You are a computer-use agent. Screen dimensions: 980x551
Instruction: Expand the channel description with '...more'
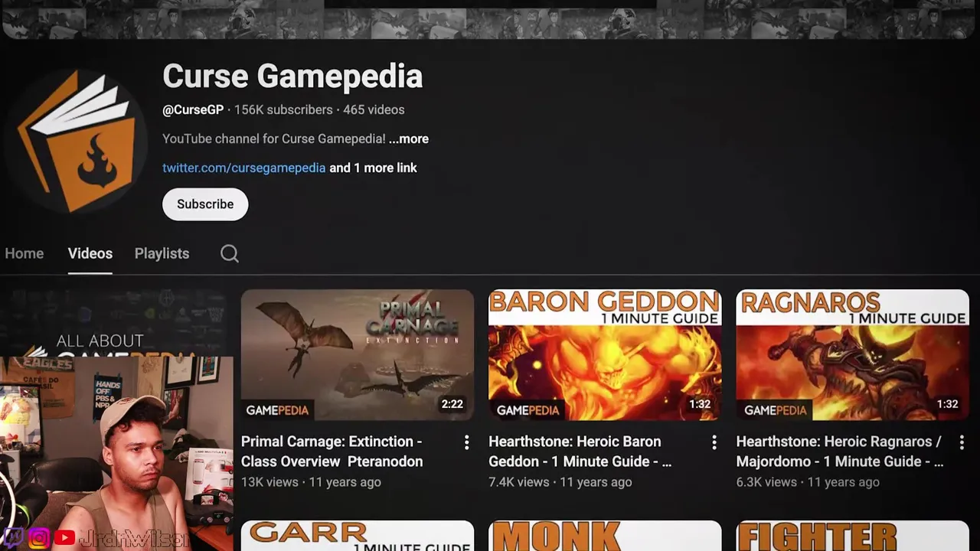click(409, 139)
